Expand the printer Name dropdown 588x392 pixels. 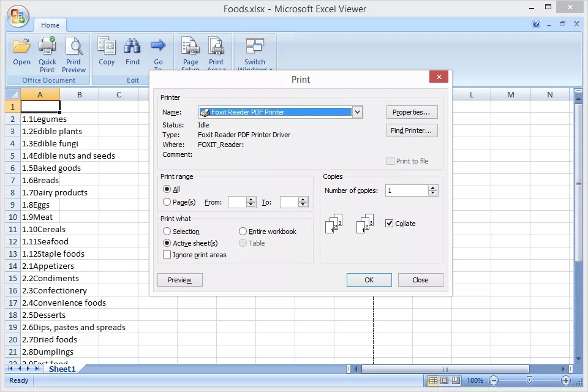[357, 112]
